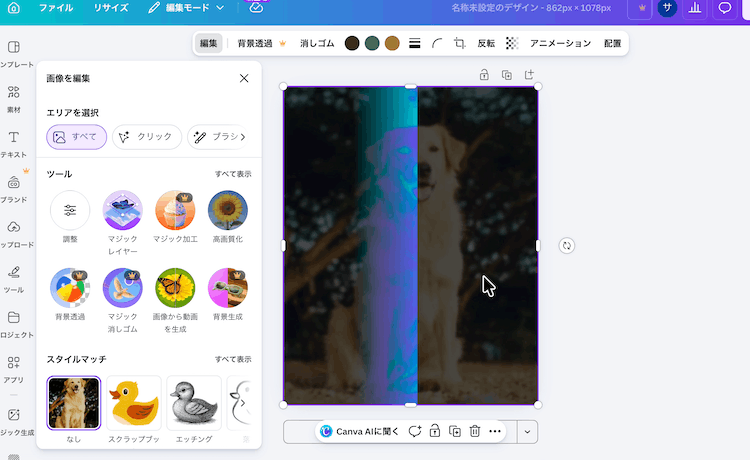Show all tools via すべて表示
This screenshot has width=750, height=460.
point(233,174)
